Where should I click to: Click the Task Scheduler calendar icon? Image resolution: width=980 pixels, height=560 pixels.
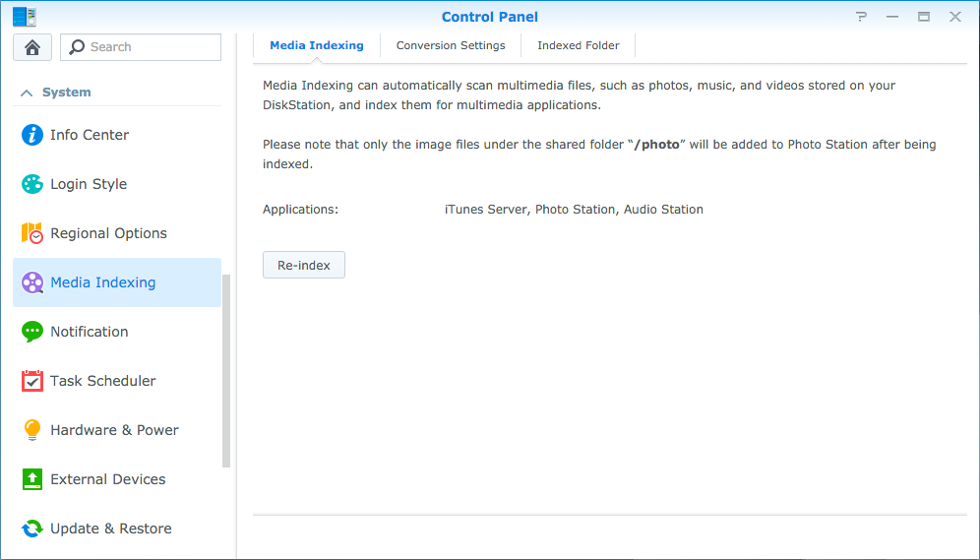32,381
